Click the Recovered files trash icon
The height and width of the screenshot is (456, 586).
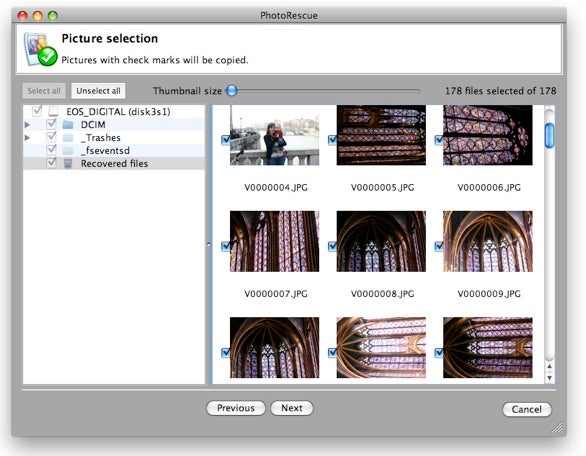(x=68, y=163)
